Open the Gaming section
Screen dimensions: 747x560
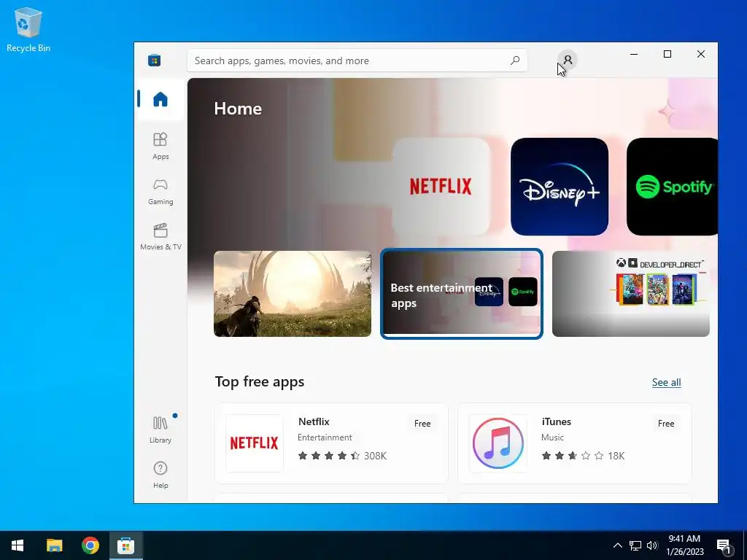(x=160, y=192)
